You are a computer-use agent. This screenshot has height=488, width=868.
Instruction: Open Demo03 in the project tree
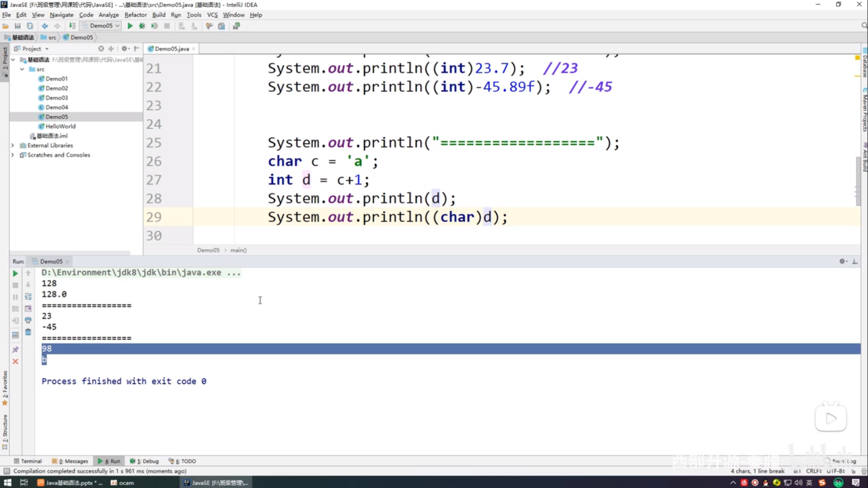57,98
